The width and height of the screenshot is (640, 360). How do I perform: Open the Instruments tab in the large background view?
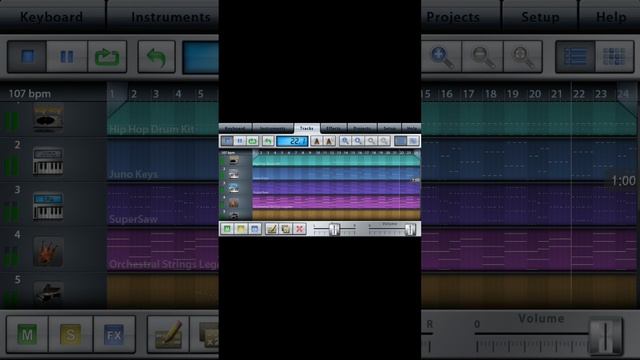[171, 17]
